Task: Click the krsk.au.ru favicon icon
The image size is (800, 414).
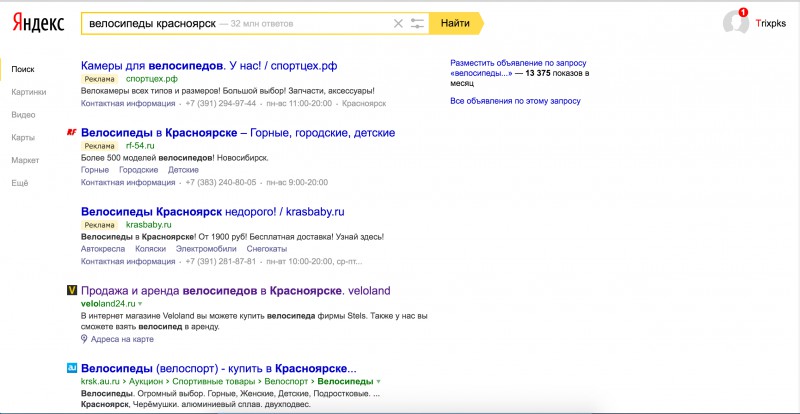Action: point(71,368)
